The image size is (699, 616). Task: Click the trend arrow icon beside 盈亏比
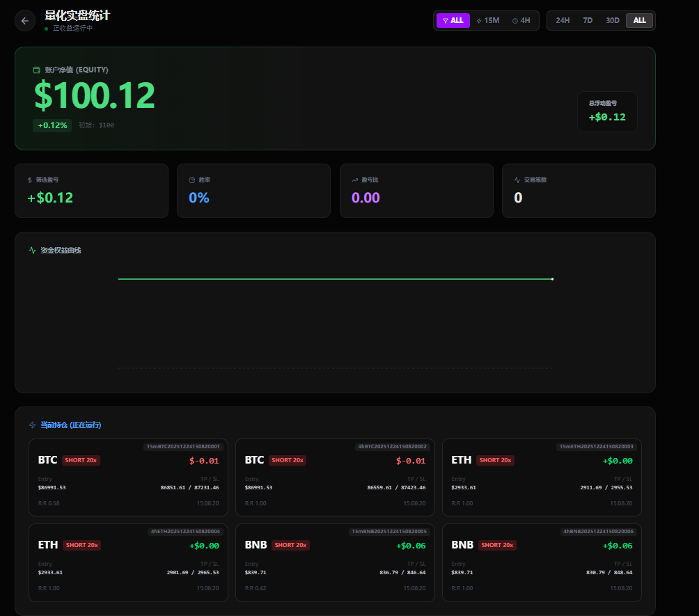[355, 180]
